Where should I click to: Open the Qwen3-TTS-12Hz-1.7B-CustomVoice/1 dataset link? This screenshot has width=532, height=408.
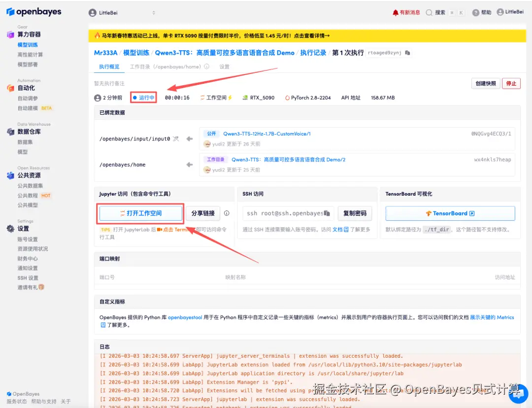[x=266, y=134]
